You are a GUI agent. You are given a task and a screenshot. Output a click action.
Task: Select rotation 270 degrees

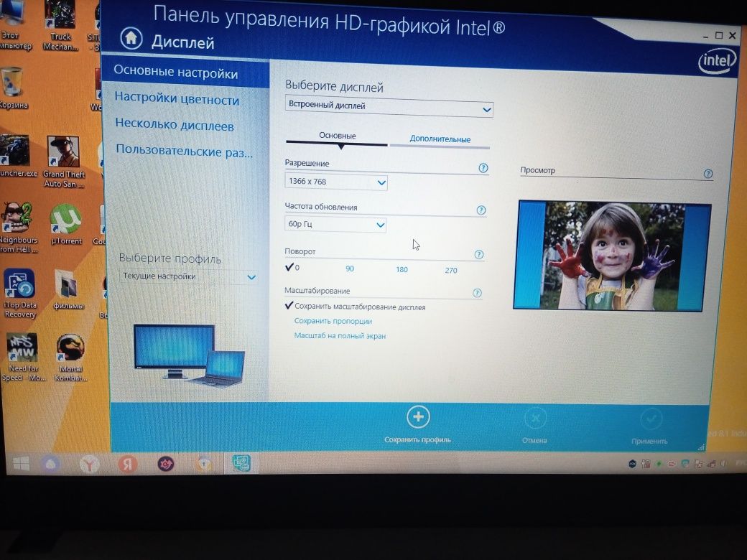click(450, 271)
